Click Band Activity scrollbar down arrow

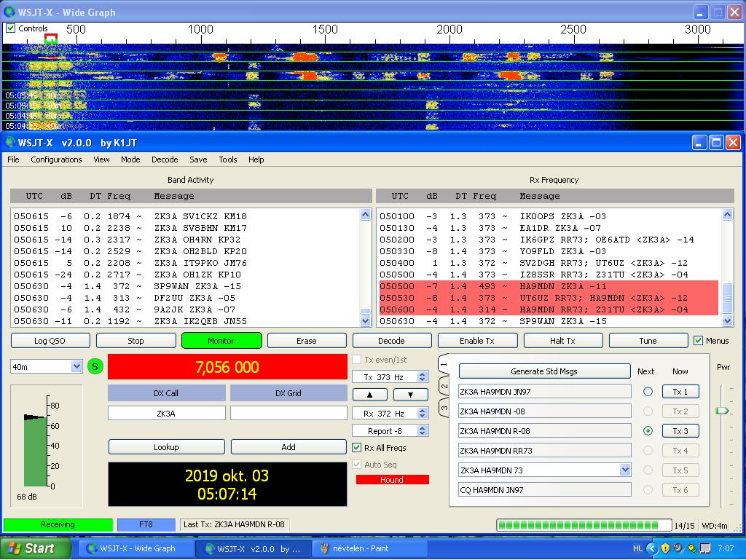365,321
